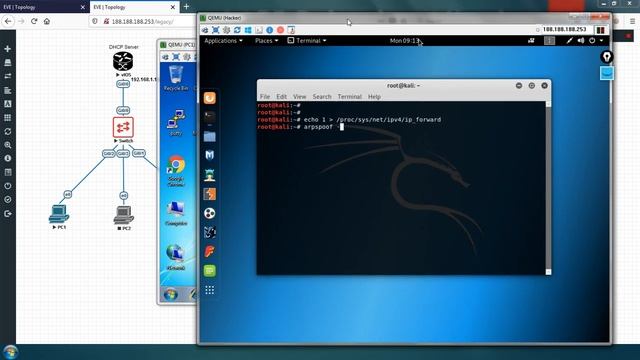Open the network globe shortcut on PC1 desktop
This screenshot has height=360, width=640.
coord(176,257)
